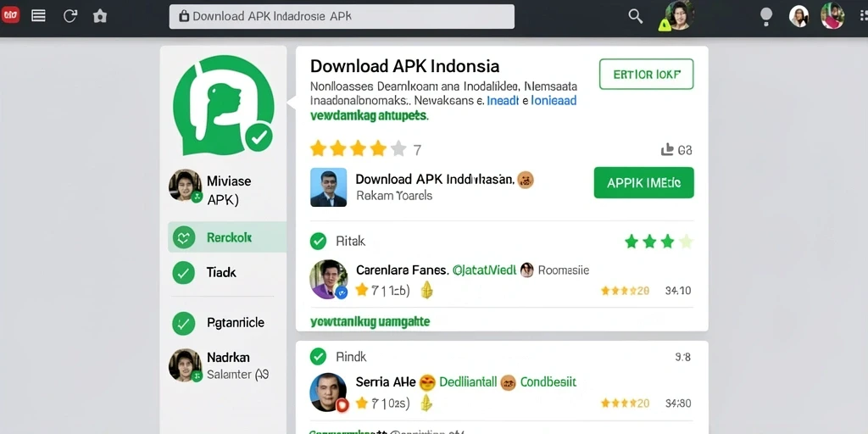Click the lightbulb icon in top bar

click(765, 16)
